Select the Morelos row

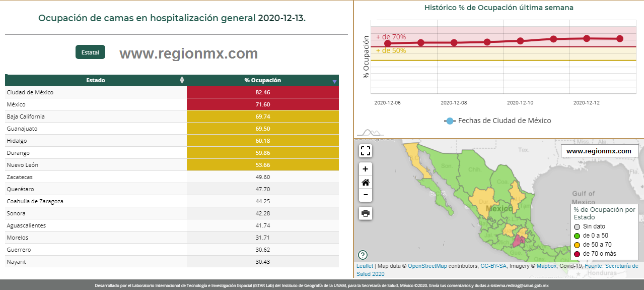(172, 238)
